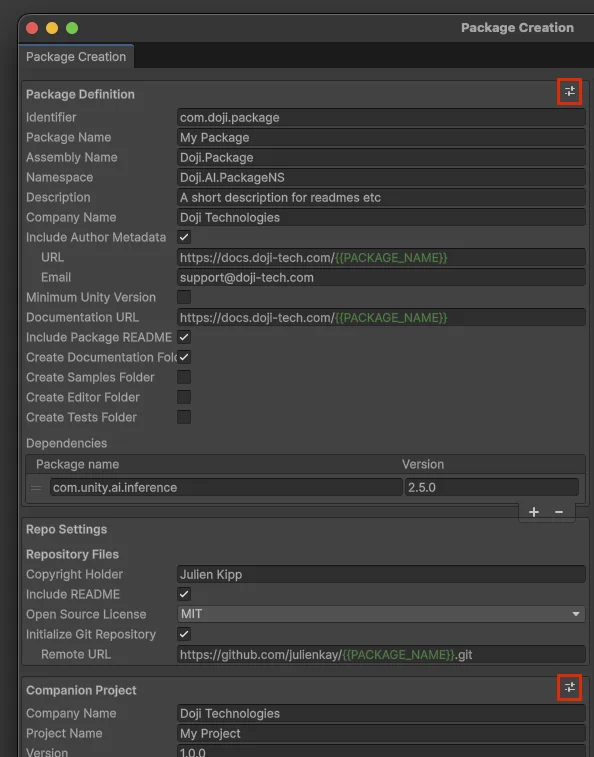Toggle Include Package README checkbox

click(184, 337)
